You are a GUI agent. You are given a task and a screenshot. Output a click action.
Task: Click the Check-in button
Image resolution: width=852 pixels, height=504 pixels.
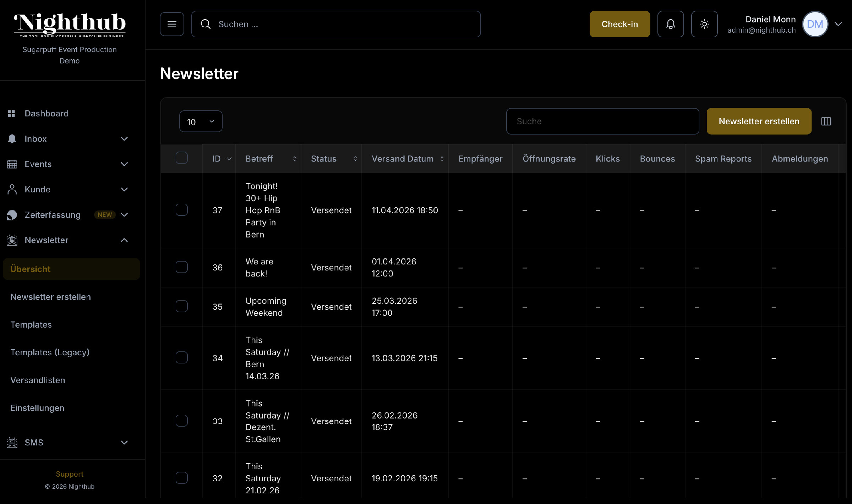(x=619, y=24)
